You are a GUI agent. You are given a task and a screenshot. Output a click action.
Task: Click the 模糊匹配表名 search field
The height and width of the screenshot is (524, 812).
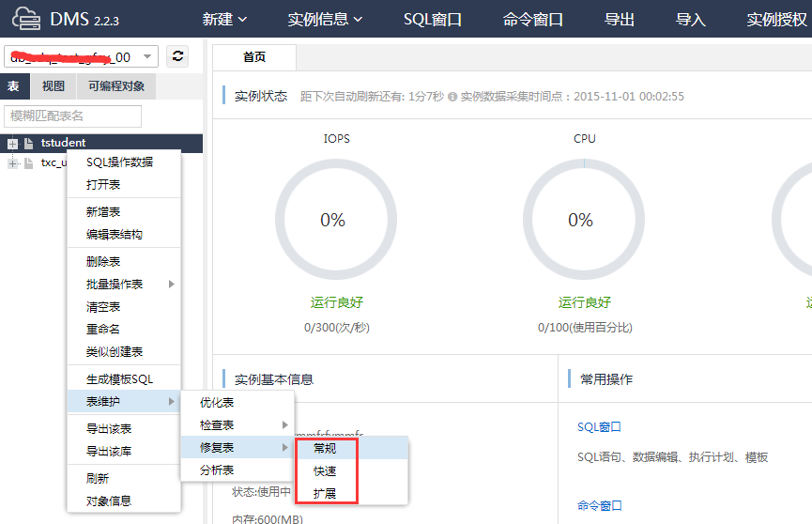73,116
